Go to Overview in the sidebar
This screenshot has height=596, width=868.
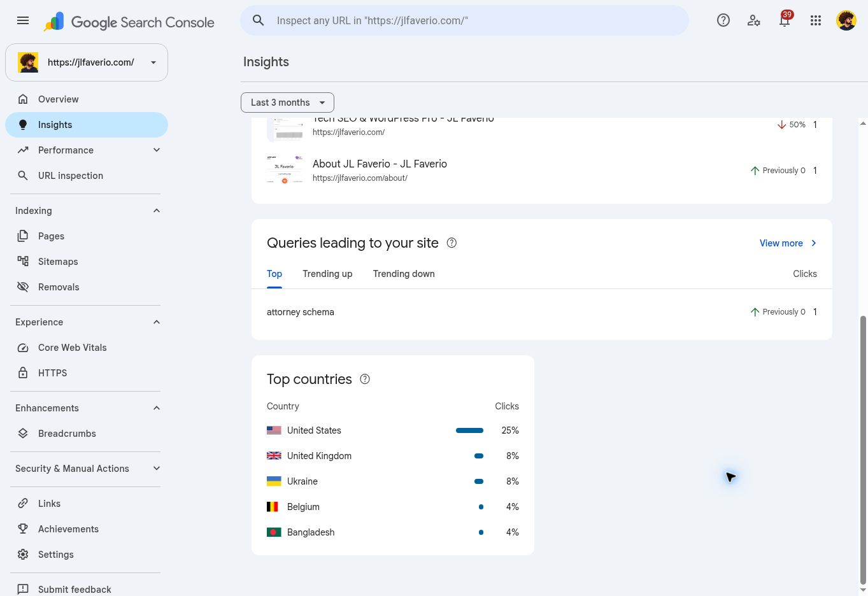coord(87,99)
